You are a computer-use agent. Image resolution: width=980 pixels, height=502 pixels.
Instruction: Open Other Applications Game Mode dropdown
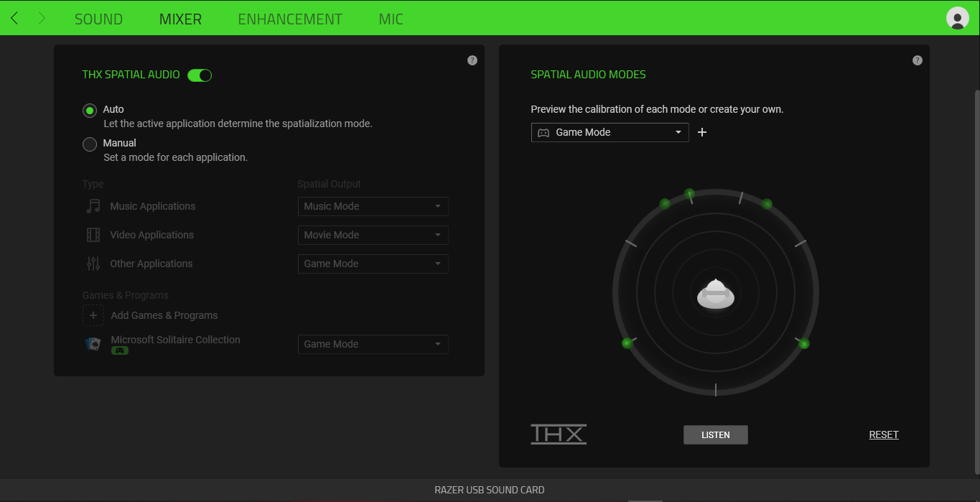point(373,264)
